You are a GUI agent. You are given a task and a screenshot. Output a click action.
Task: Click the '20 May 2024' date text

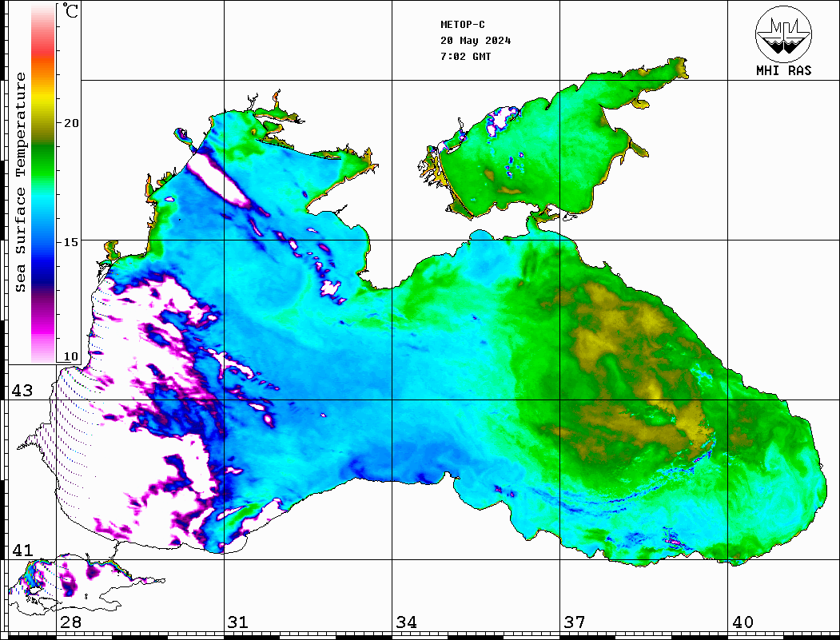pos(476,41)
